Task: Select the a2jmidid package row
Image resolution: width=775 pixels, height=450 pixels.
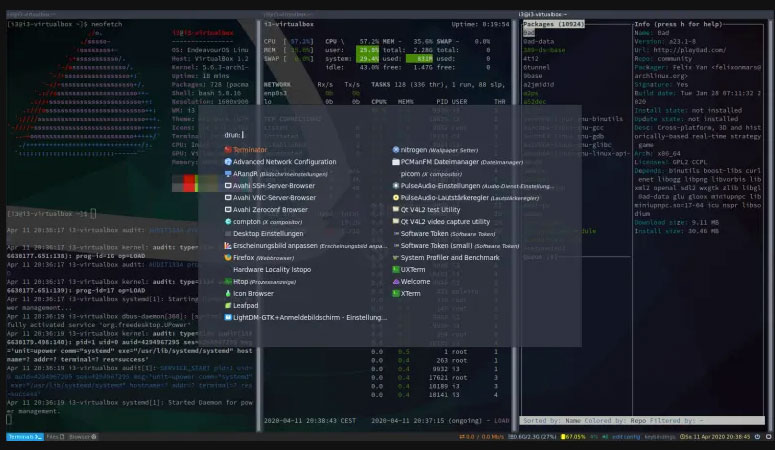Action: coord(538,85)
